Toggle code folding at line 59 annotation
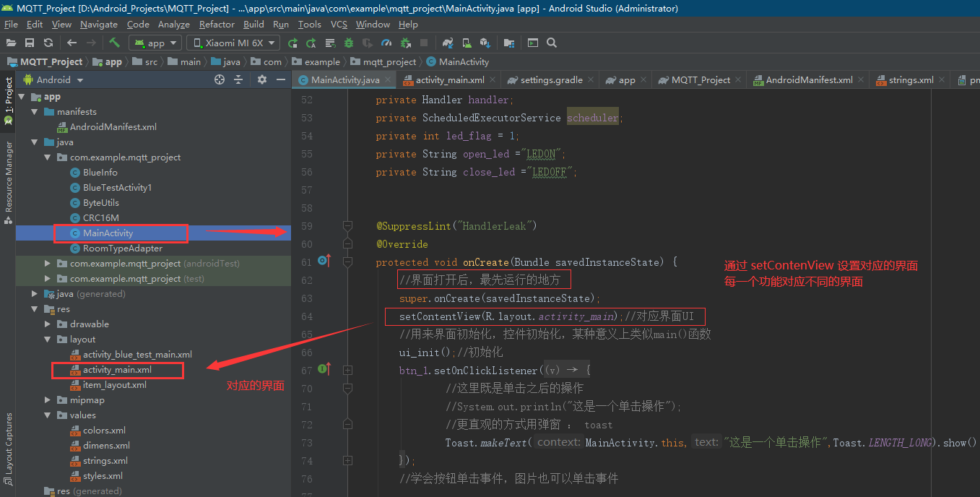 pos(347,225)
